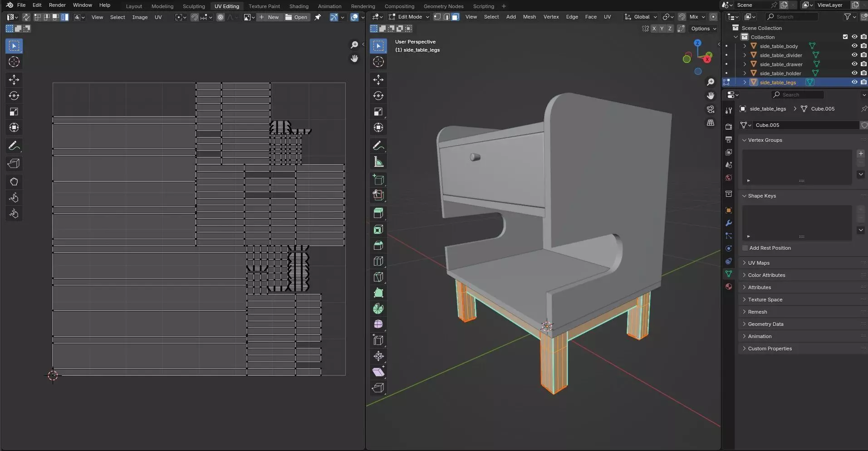Open the Mesh menu in 3D viewport

pyautogui.click(x=529, y=17)
